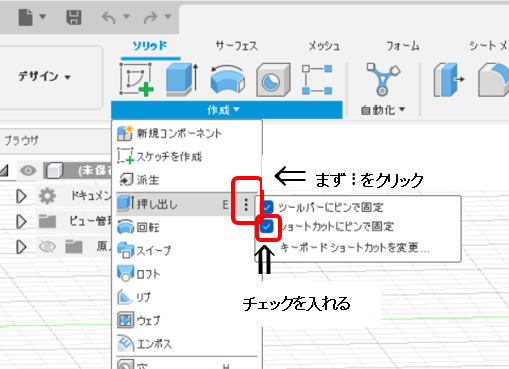Click the 自動化 automated modeling icon

pos(383,80)
